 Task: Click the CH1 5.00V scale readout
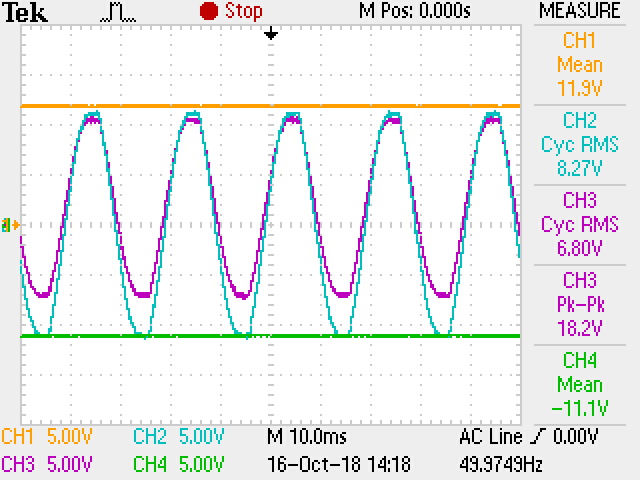tap(47, 437)
